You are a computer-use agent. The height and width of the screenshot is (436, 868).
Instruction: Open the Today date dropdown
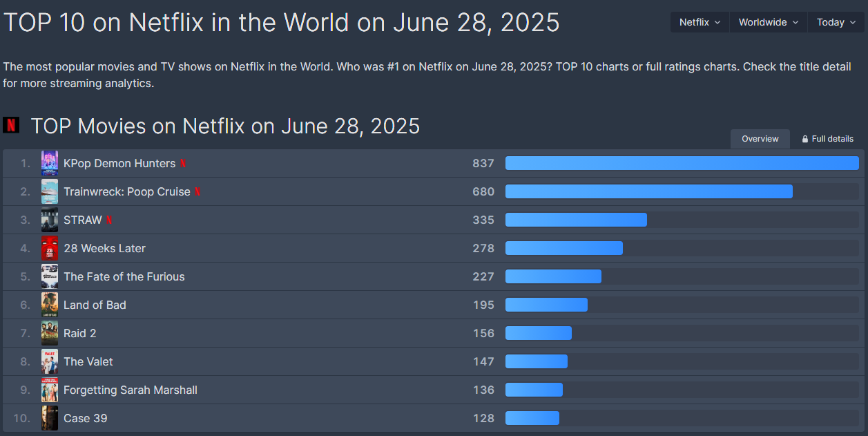[x=836, y=22]
